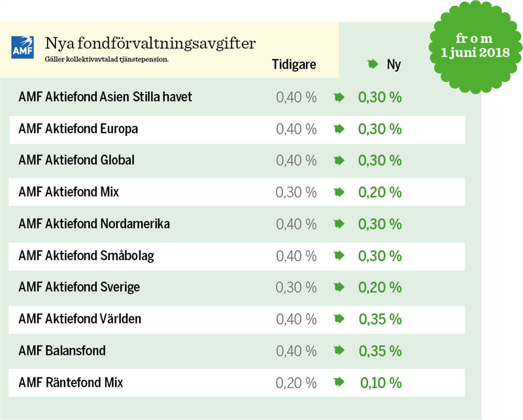Click green arrow in Aktiefond Mix row

[339, 193]
